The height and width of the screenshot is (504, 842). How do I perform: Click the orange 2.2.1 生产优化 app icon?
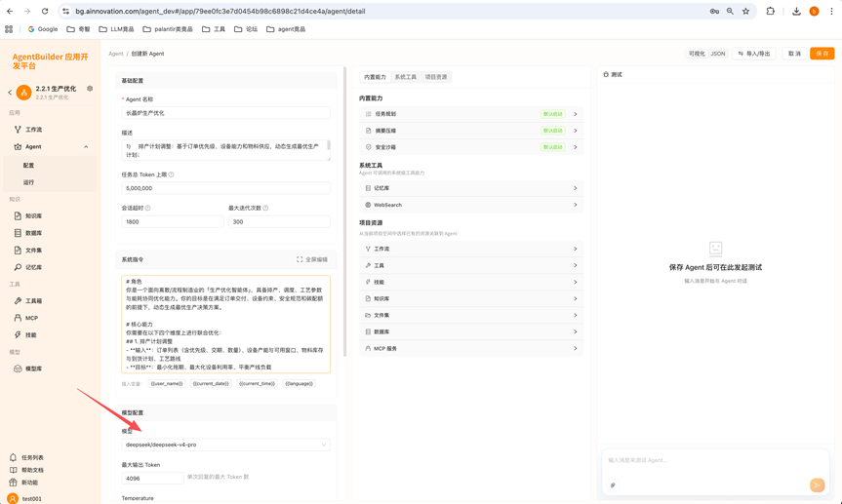tap(23, 93)
